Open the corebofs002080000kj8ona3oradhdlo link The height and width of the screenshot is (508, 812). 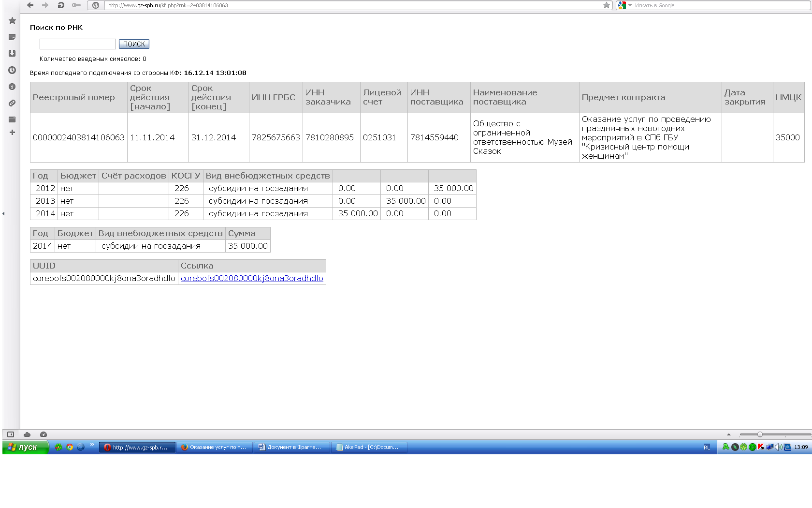point(252,278)
